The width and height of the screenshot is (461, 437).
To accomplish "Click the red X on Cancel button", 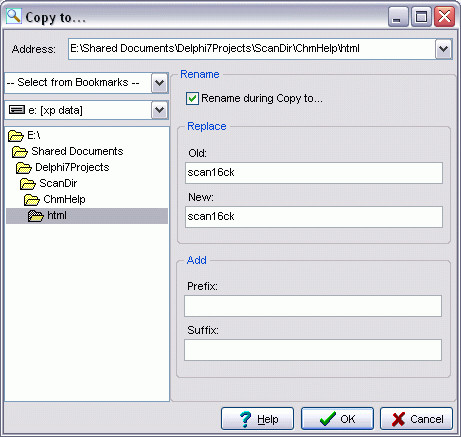I will pos(398,419).
